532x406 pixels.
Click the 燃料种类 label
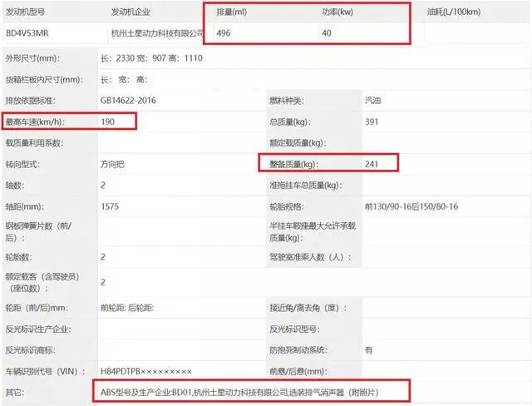[287, 101]
